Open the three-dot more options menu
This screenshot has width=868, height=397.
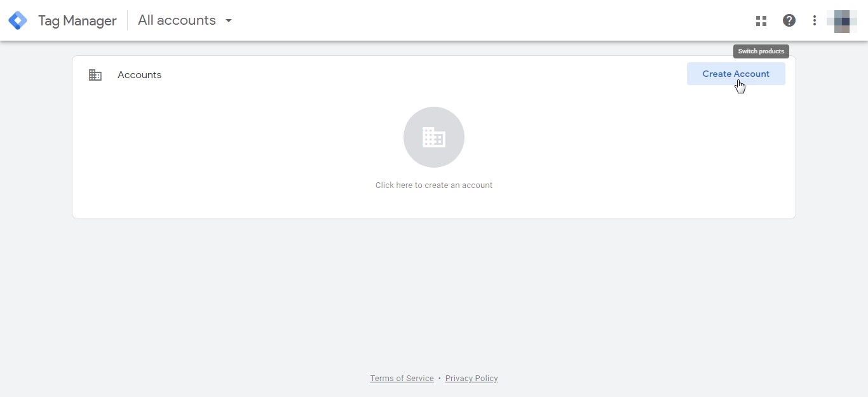(815, 20)
